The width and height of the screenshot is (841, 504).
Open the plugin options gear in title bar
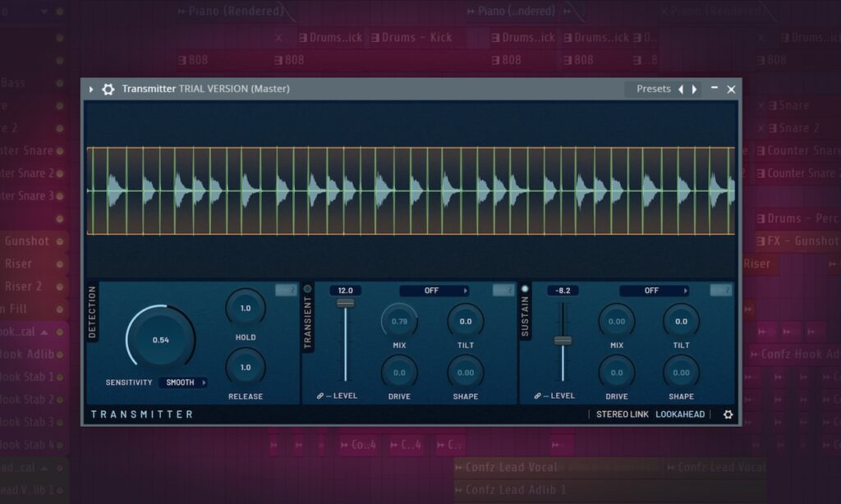108,89
